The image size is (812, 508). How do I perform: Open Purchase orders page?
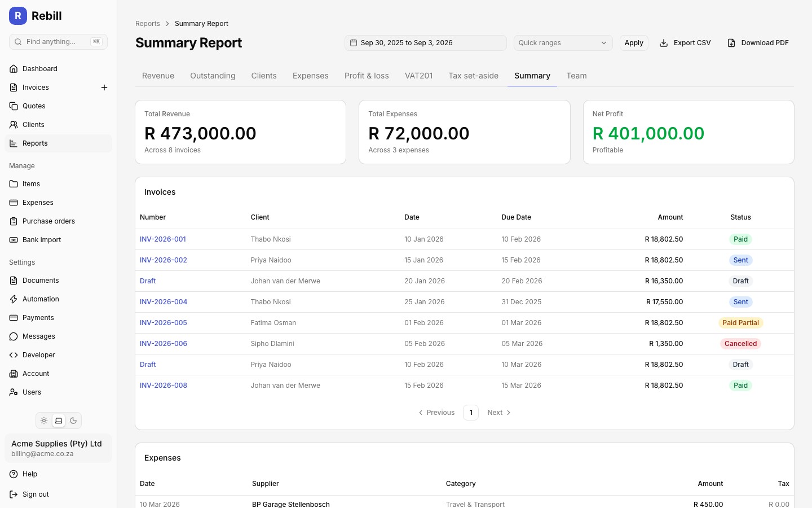[x=58, y=221]
